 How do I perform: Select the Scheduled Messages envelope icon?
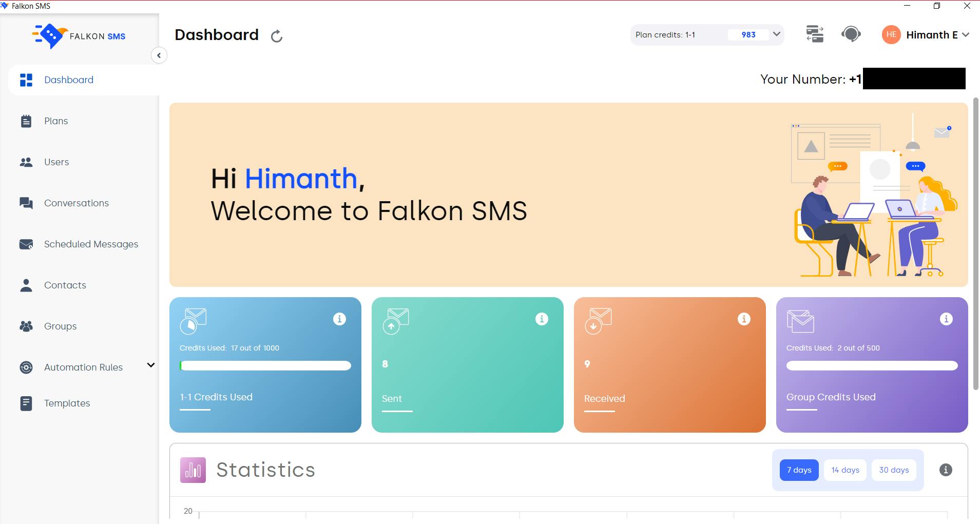pyautogui.click(x=26, y=244)
